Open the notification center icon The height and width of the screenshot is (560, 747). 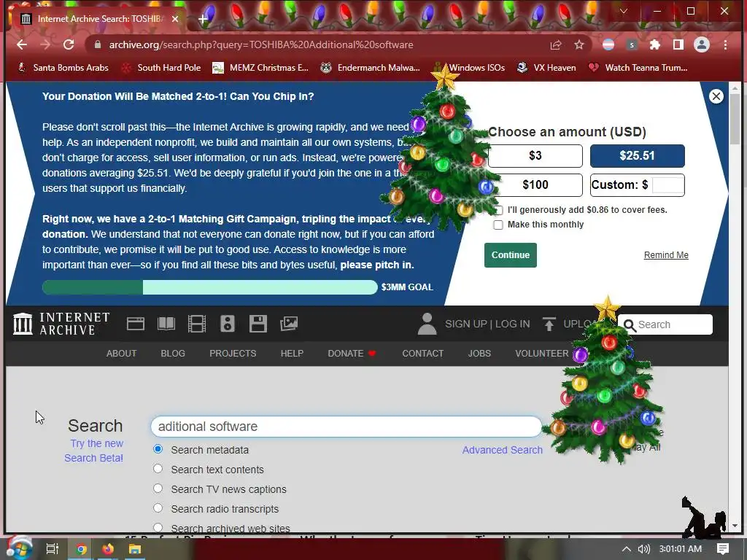(x=723, y=549)
